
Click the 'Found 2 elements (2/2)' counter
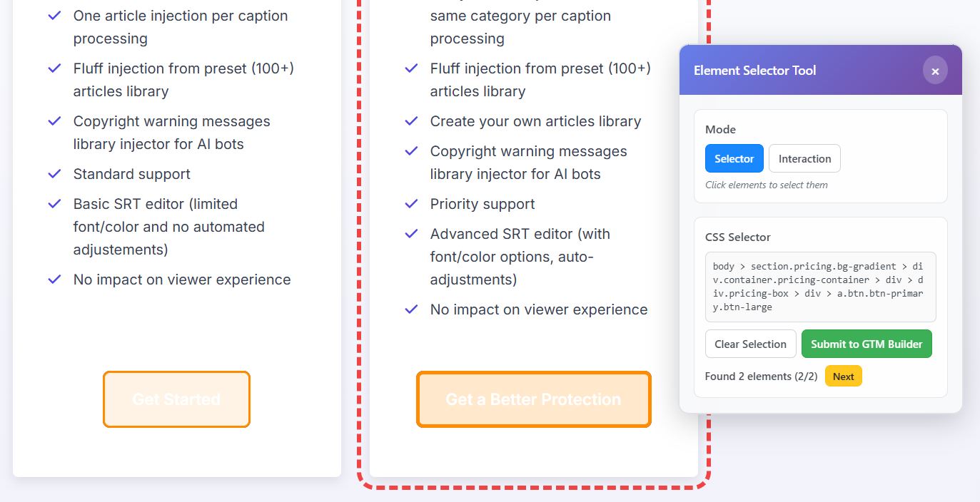pos(761,376)
